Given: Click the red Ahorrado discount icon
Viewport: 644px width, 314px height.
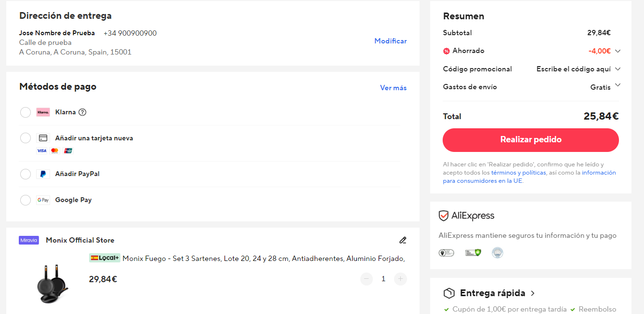Looking at the screenshot, I should 447,51.
